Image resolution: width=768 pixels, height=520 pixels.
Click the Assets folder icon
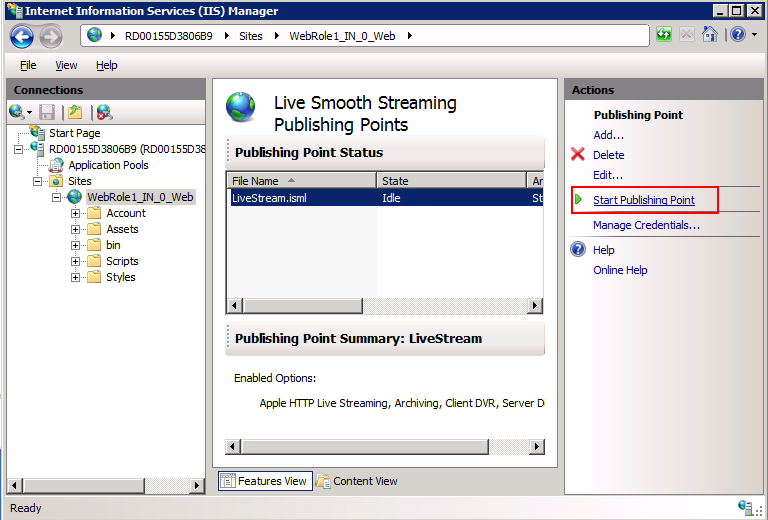[94, 229]
